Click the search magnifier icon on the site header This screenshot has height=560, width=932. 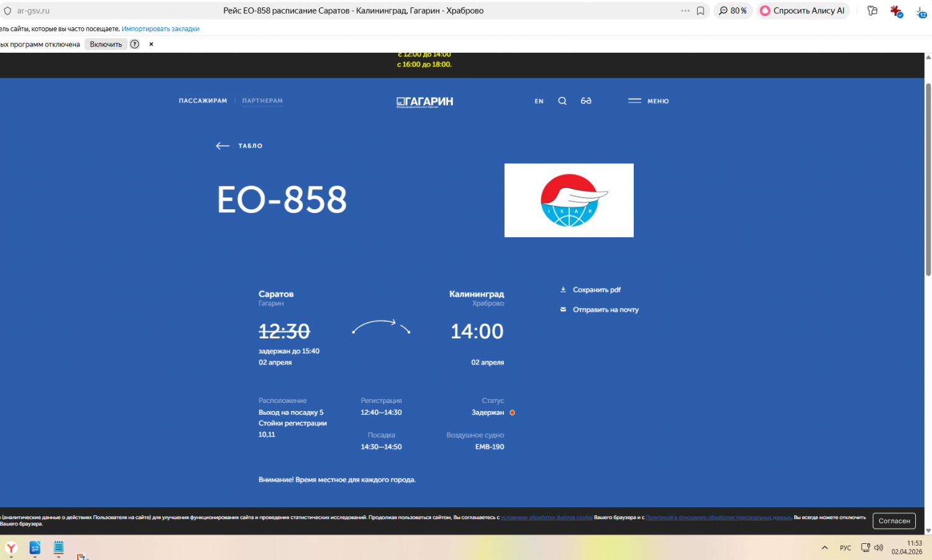562,101
